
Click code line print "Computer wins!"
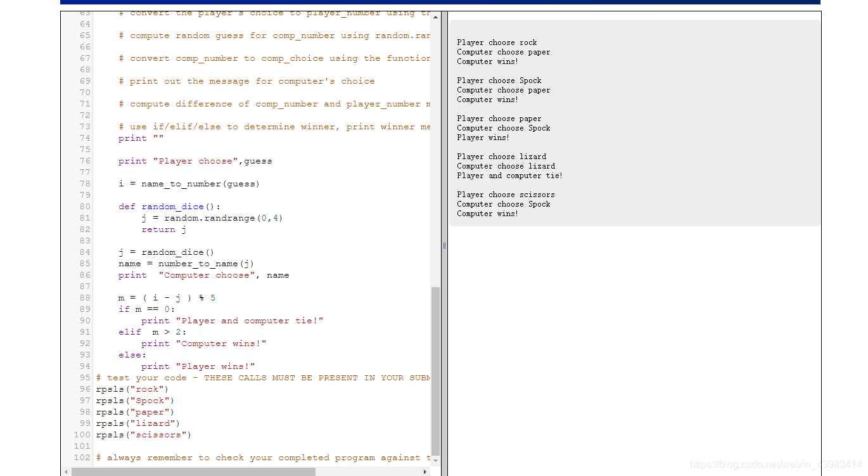coord(203,344)
